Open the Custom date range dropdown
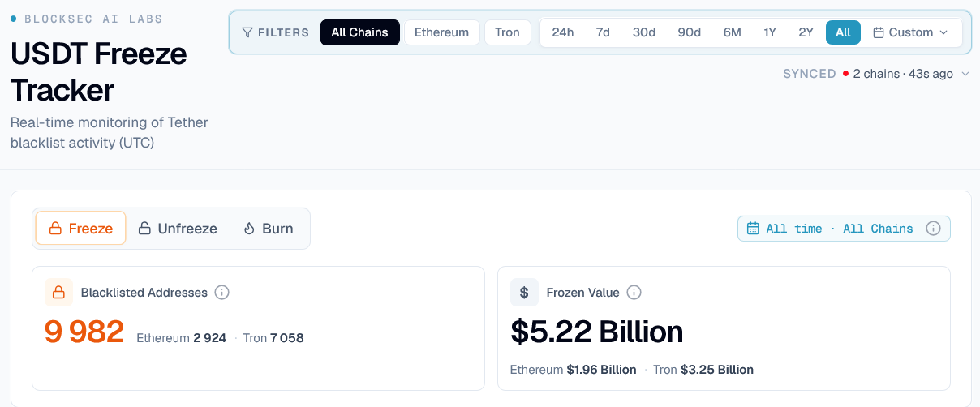This screenshot has width=980, height=407. 910,32
